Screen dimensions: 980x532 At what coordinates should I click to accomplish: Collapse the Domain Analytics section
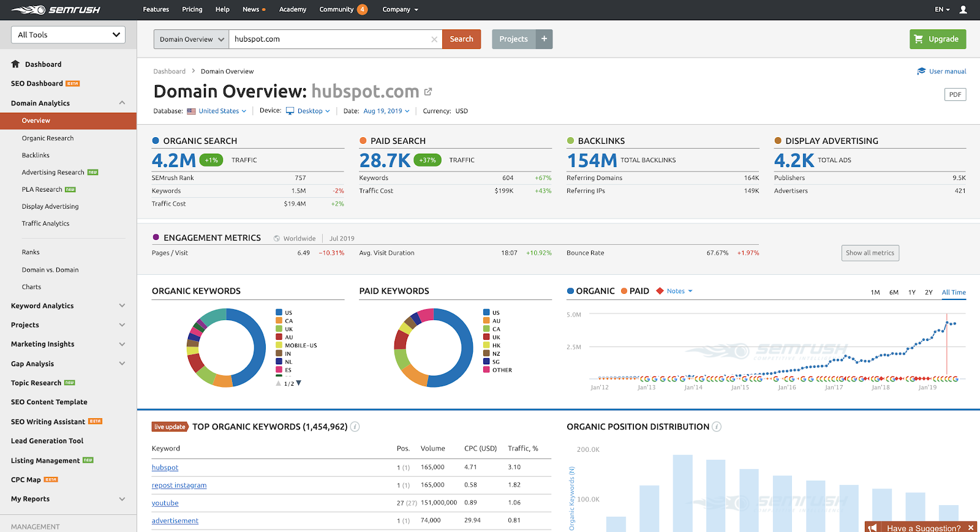tap(122, 103)
